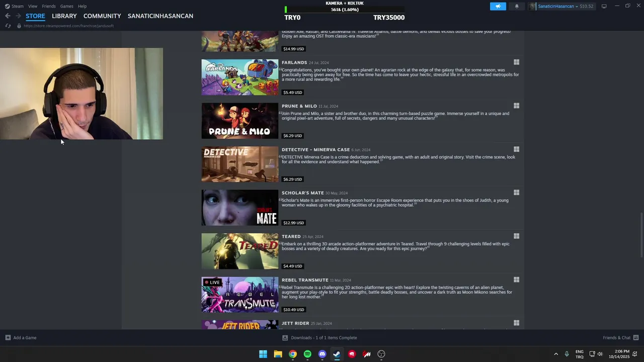644x362 pixels.
Task: Click the SCHOLAR'S MATE title link
Action: click(303, 193)
